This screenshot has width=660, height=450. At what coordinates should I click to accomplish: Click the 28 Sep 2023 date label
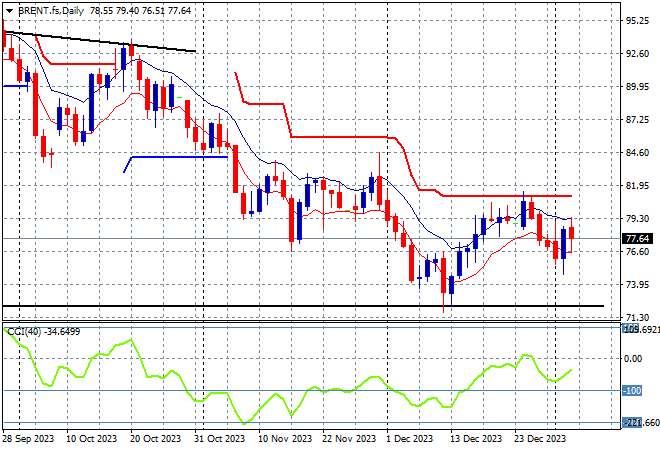click(x=28, y=439)
